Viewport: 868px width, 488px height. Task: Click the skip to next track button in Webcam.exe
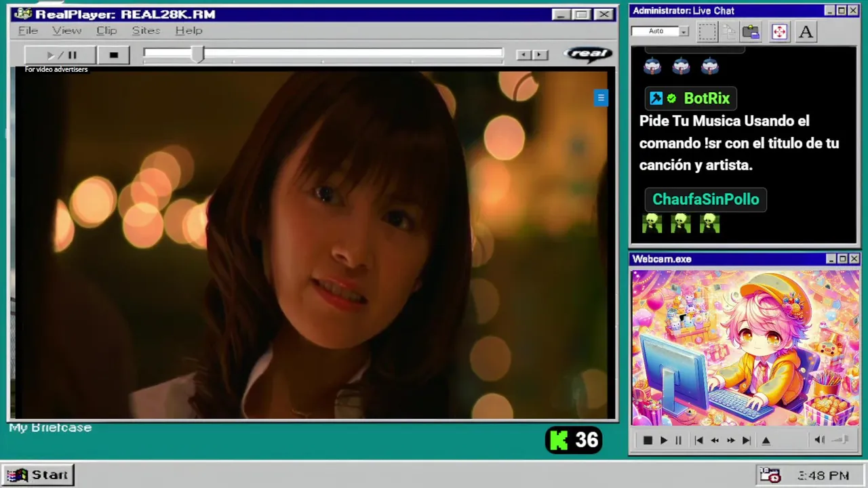747,441
